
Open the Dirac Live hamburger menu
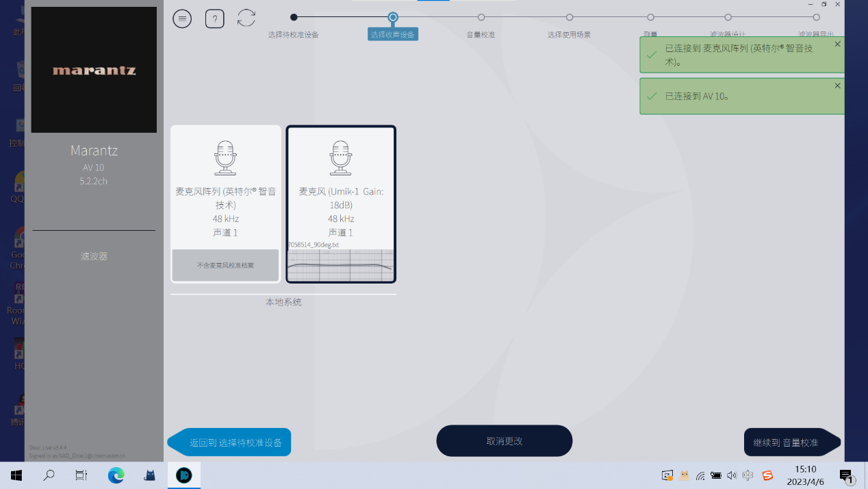click(182, 18)
